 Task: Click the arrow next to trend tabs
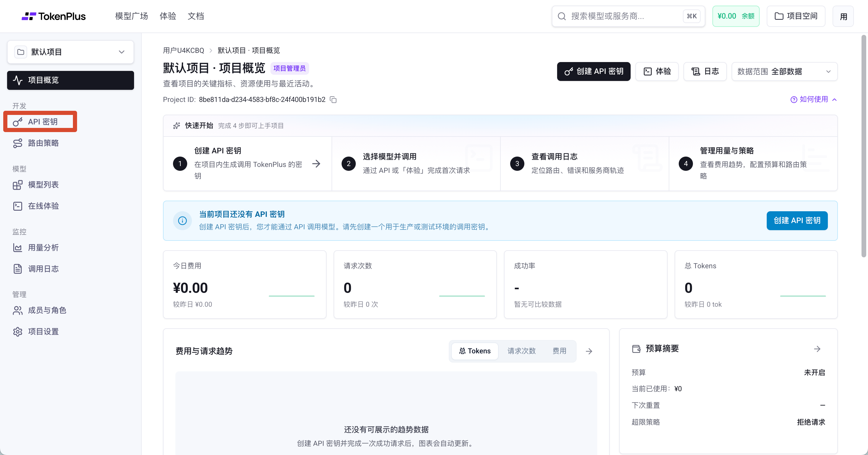[589, 352]
